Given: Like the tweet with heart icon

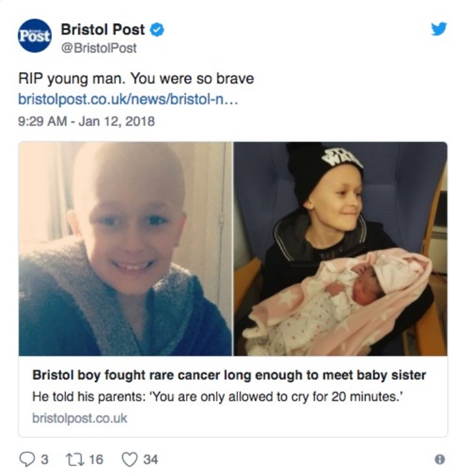Looking at the screenshot, I should (x=129, y=459).
